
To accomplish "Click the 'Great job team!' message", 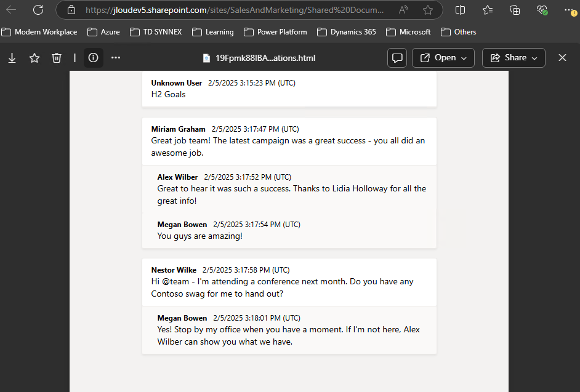I will (288, 146).
